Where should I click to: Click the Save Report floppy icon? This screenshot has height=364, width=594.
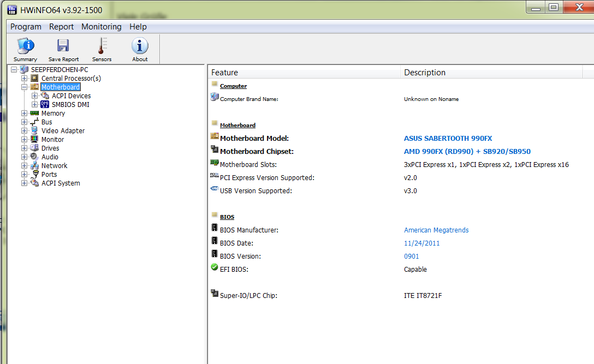click(x=63, y=46)
